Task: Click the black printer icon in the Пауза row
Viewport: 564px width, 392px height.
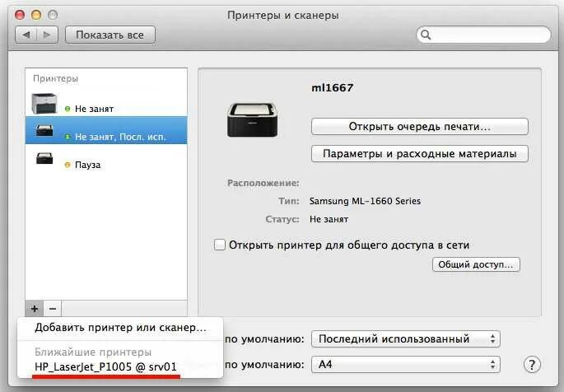Action: point(44,158)
